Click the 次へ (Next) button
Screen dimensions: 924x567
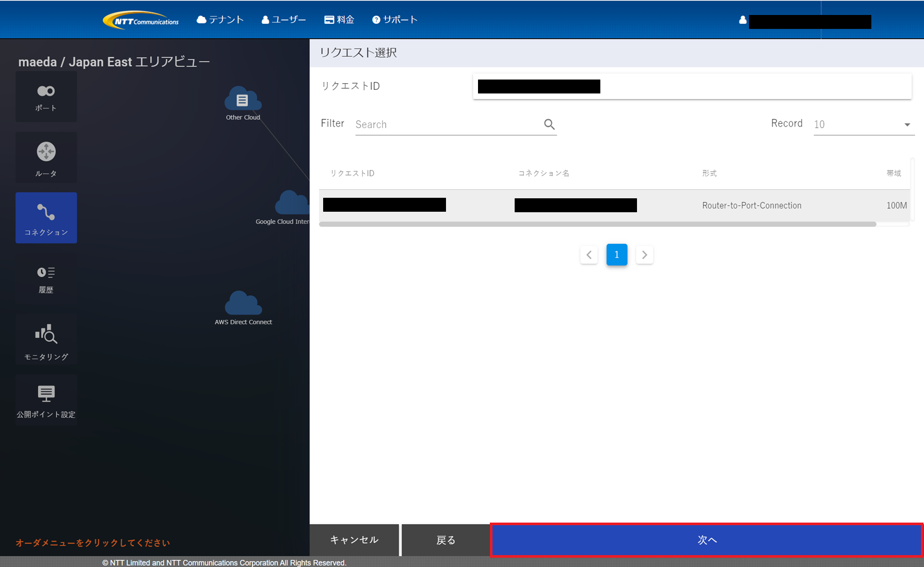(x=707, y=540)
